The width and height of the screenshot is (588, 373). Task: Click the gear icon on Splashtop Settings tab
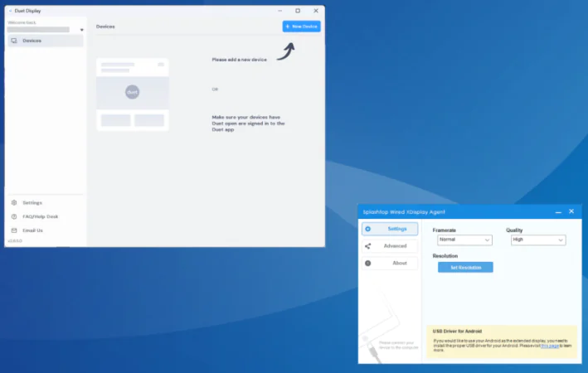pyautogui.click(x=368, y=229)
